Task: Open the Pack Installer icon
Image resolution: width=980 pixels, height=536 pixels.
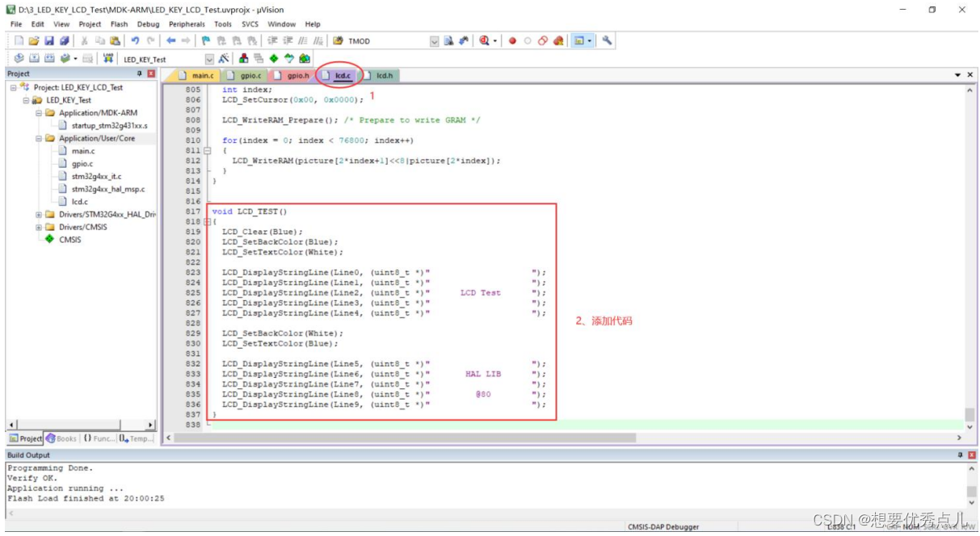Action: pyautogui.click(x=304, y=58)
